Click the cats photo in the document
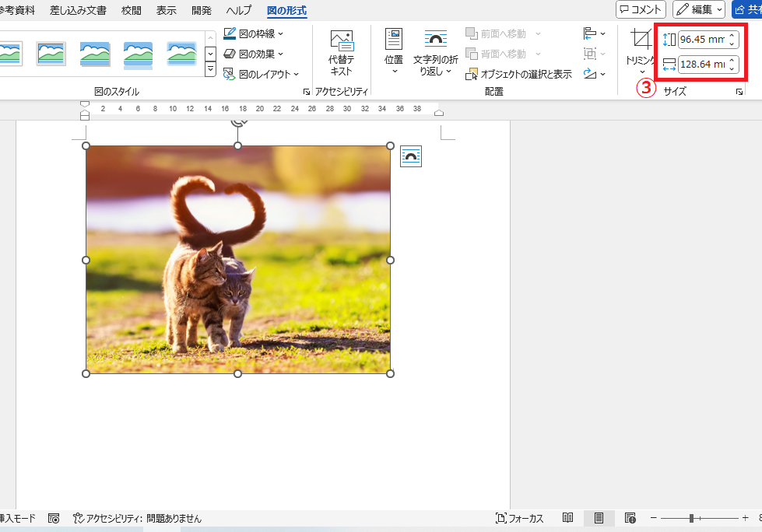 pyautogui.click(x=238, y=260)
